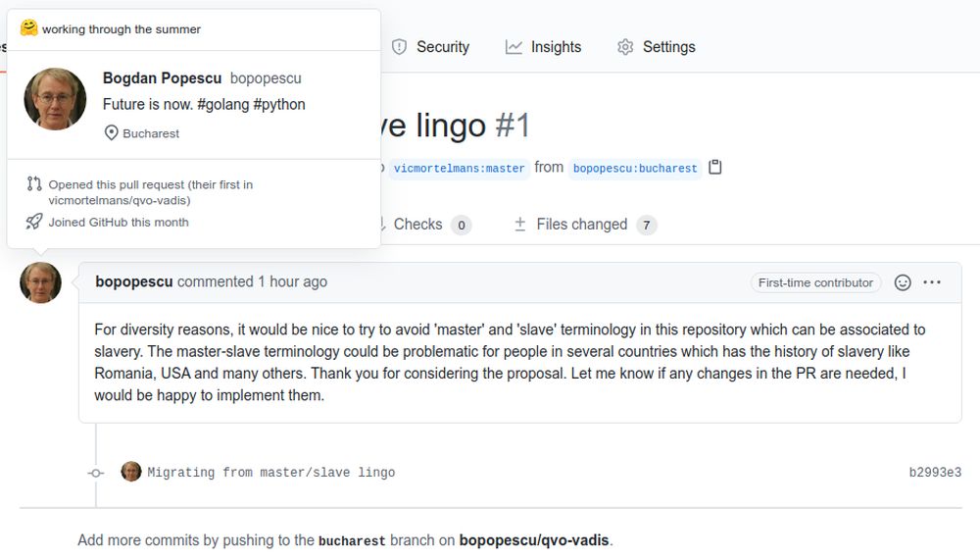Viewport: 980px width, 559px height.
Task: Click the commit node icon on timeline
Action: 96,474
